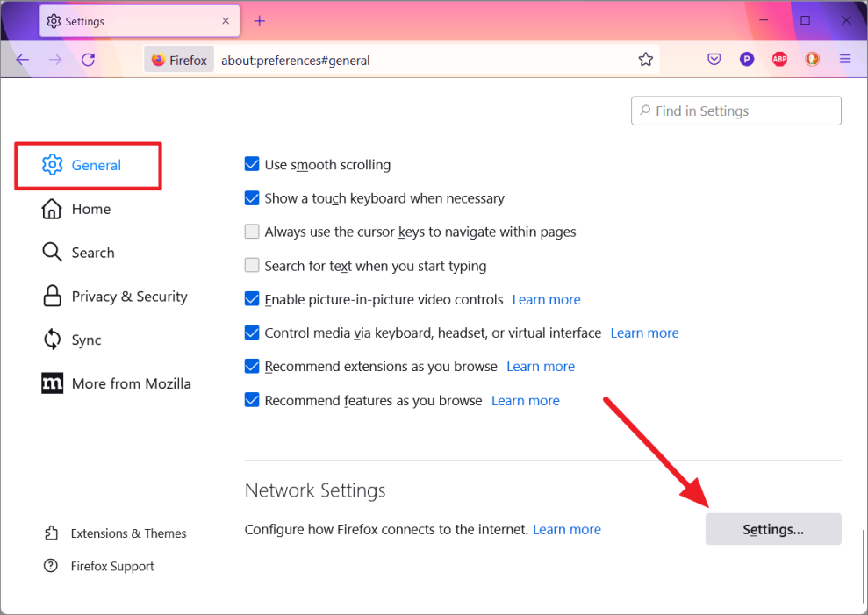Image resolution: width=868 pixels, height=615 pixels.
Task: Click the Find in Settings search box
Action: (736, 111)
